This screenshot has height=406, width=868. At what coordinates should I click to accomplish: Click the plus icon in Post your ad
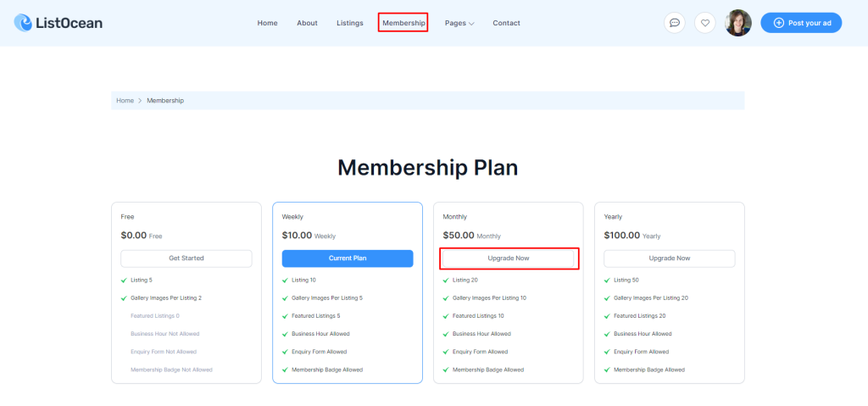click(778, 23)
